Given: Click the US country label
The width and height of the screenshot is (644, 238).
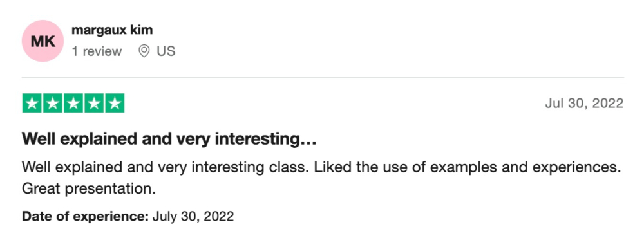Looking at the screenshot, I should pos(166,51).
